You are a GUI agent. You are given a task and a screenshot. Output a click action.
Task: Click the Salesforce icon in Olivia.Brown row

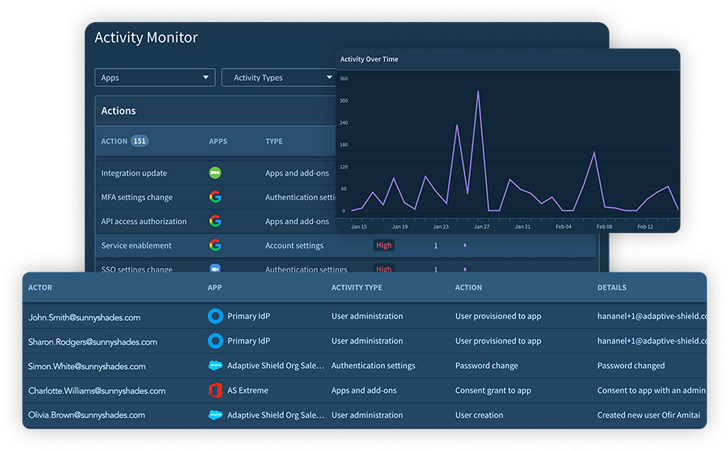point(214,414)
